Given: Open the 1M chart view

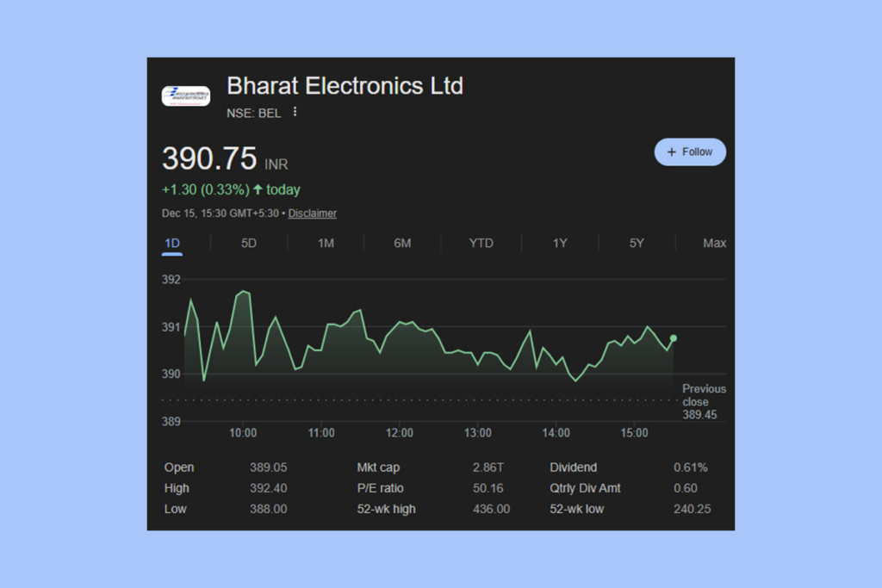Looking at the screenshot, I should point(325,243).
